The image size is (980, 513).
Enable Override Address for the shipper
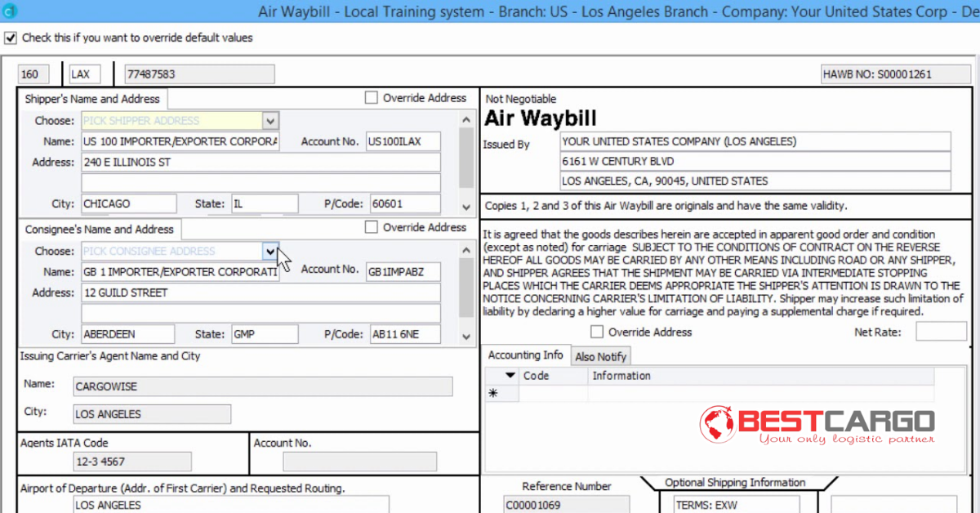(371, 98)
